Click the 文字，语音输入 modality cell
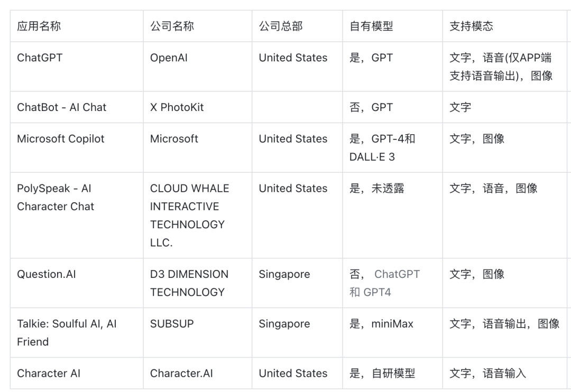The width and height of the screenshot is (571, 392). click(x=505, y=373)
